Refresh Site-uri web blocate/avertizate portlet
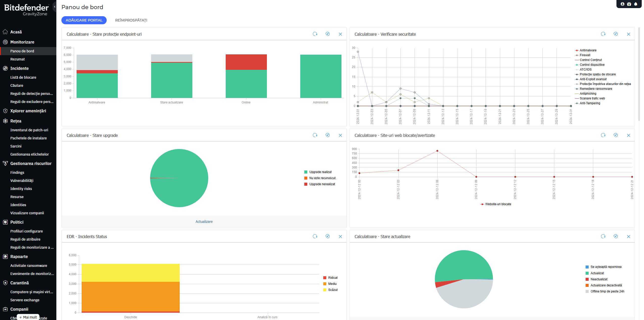This screenshot has height=320, width=644. point(603,135)
